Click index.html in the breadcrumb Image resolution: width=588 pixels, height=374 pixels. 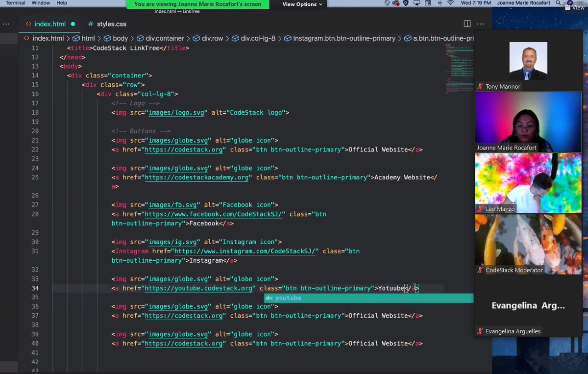(x=48, y=38)
